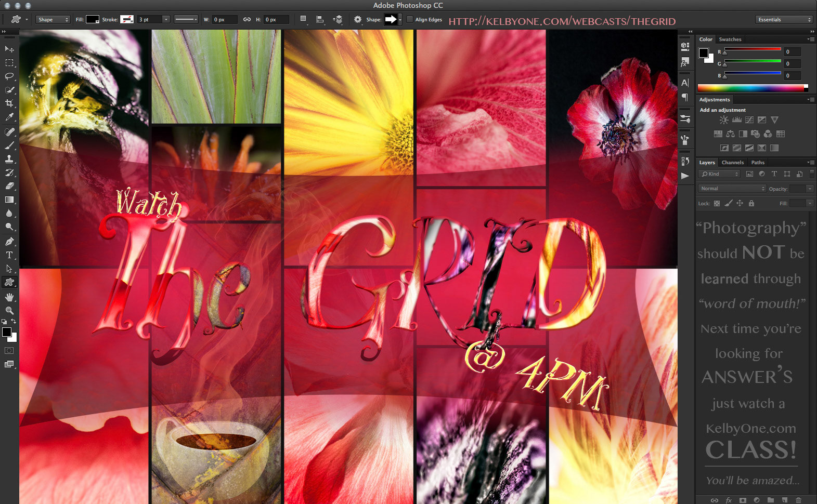
Task: Select the Move tool
Action: pos(9,49)
